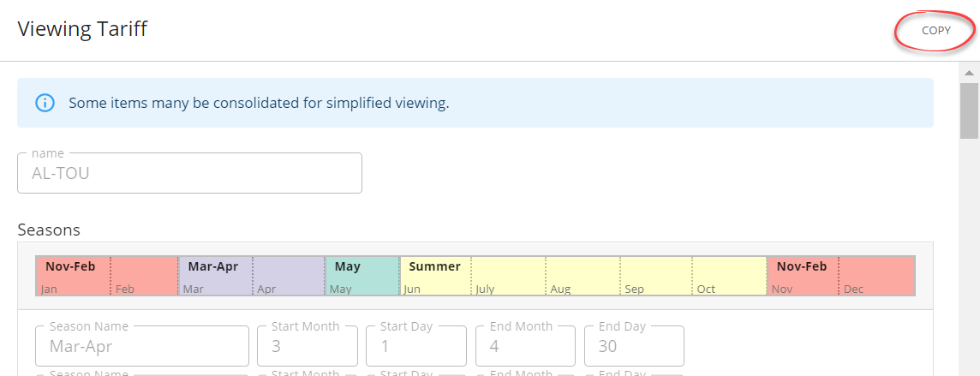Click the info icon in banner

pyautogui.click(x=45, y=103)
